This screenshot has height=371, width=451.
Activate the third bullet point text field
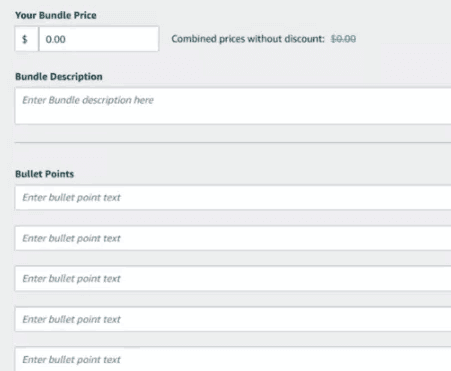point(233,279)
